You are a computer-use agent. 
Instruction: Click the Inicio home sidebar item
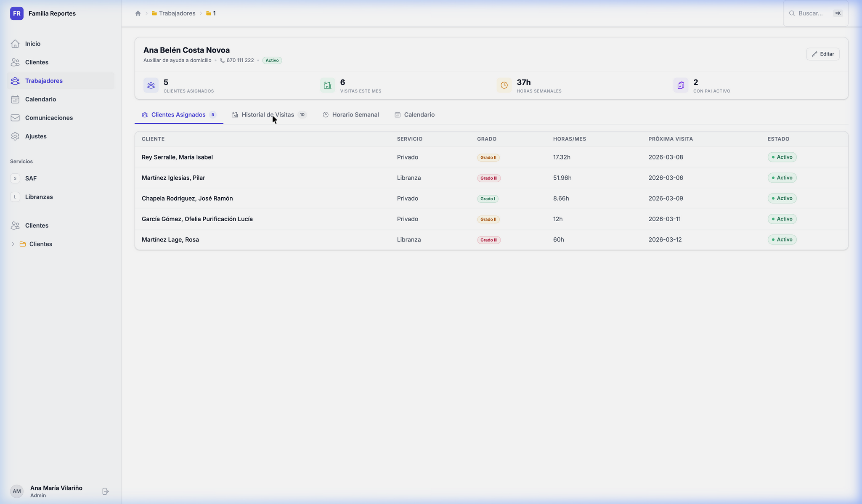click(x=33, y=44)
